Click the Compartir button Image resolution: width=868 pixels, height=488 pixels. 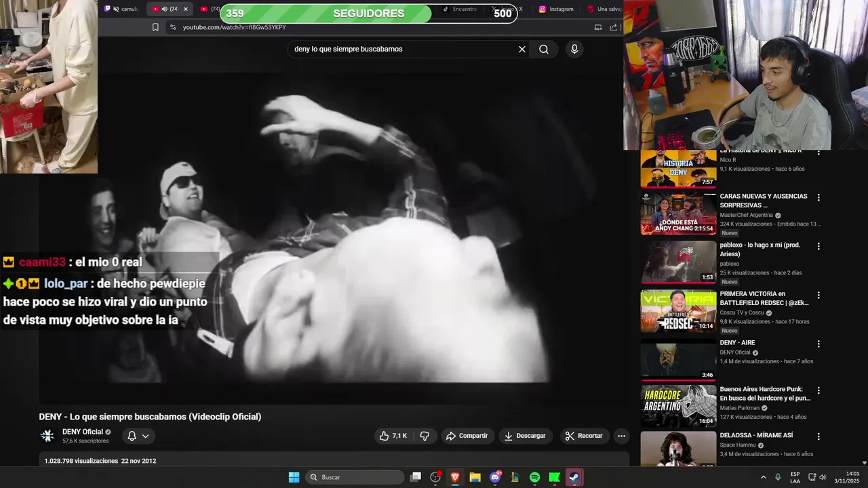[467, 436]
